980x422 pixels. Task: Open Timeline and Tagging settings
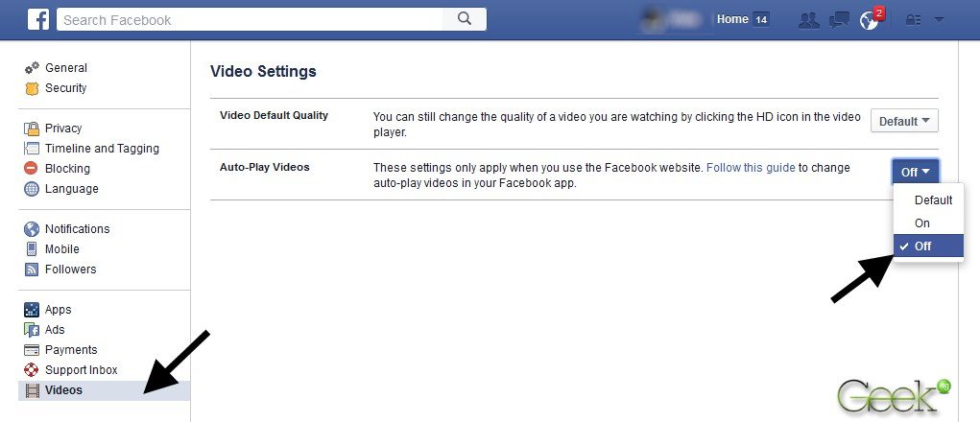(102, 149)
